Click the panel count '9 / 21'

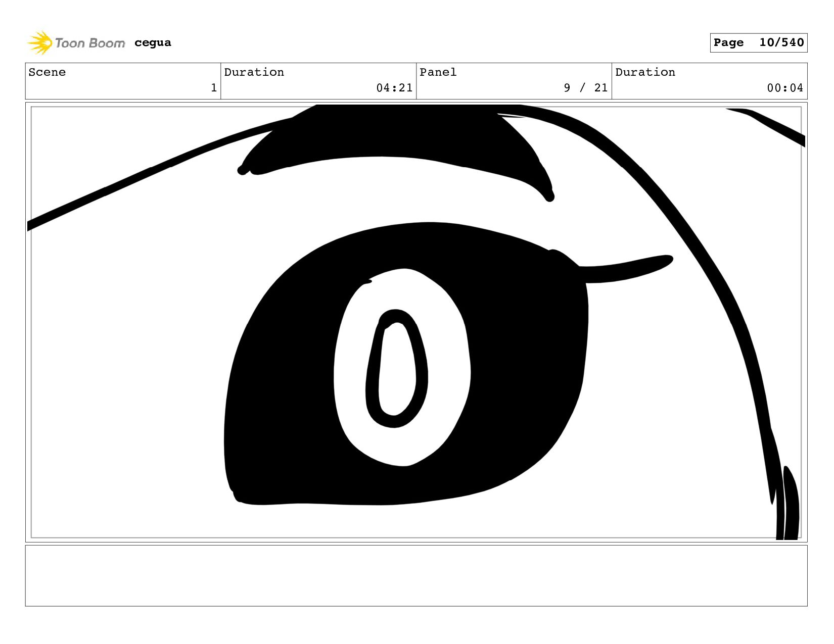(x=586, y=88)
